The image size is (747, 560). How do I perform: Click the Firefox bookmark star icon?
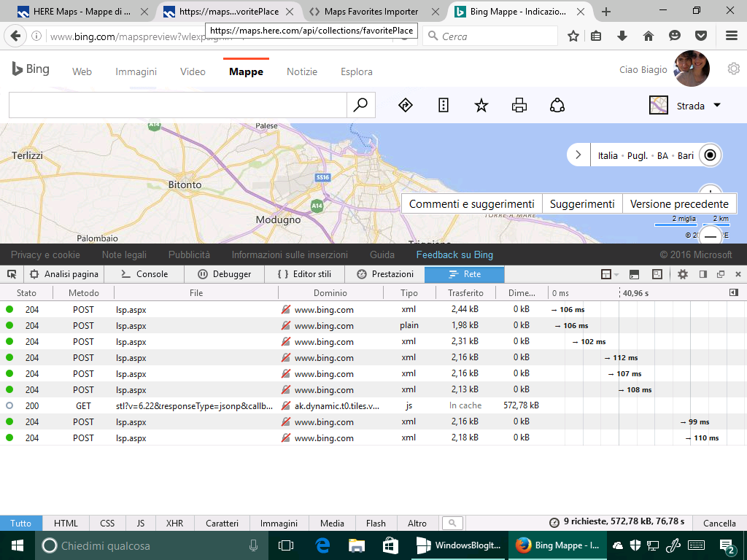point(573,36)
